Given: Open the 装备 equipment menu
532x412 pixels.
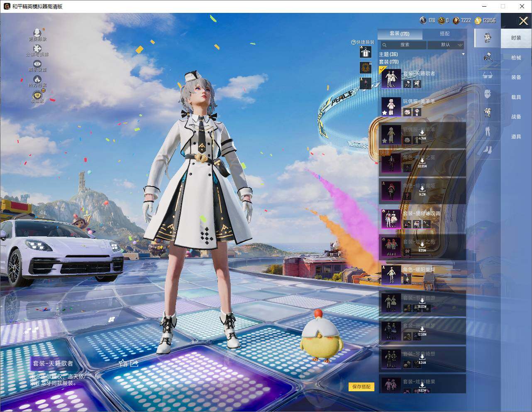Looking at the screenshot, I should (x=516, y=77).
